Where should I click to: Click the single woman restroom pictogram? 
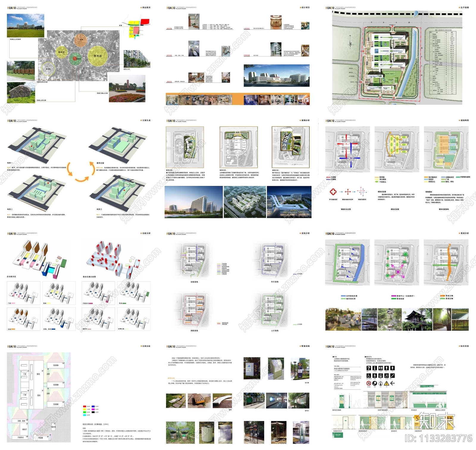(392, 368)
